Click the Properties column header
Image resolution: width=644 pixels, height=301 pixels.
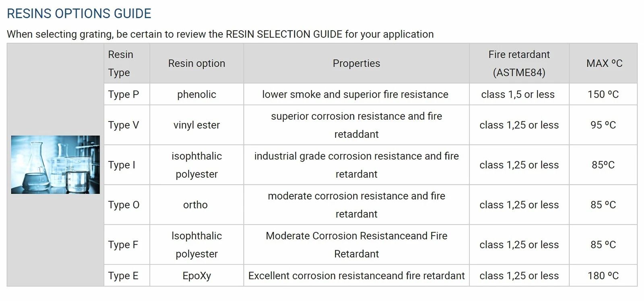pos(356,63)
